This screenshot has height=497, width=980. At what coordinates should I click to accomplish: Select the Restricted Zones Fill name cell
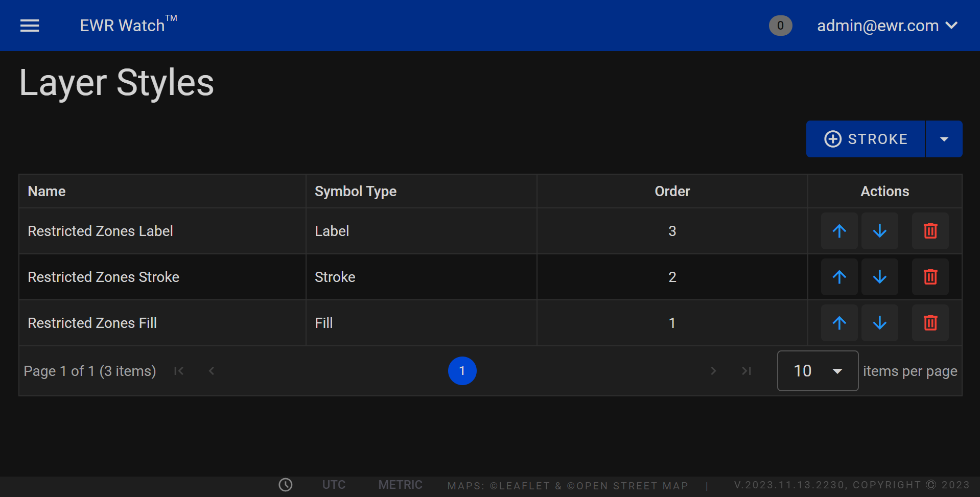(162, 323)
